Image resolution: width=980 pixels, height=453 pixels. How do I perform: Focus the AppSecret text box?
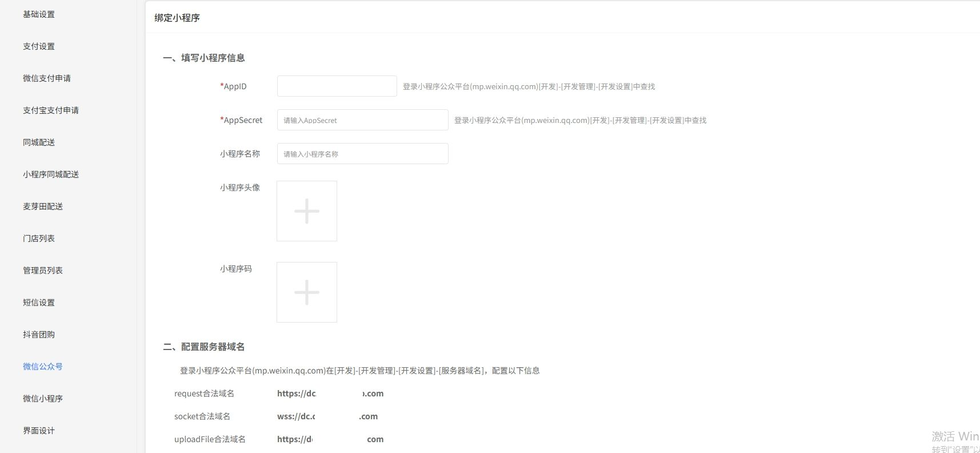pyautogui.click(x=362, y=120)
